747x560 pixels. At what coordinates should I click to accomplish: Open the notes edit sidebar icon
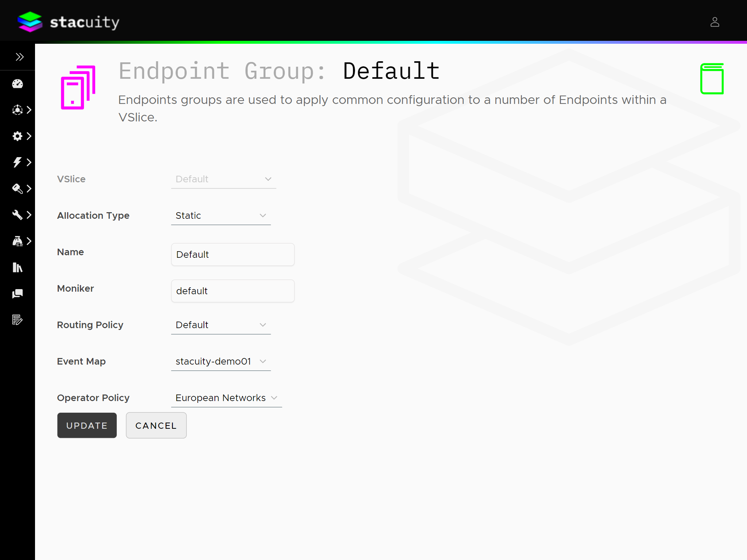(17, 320)
